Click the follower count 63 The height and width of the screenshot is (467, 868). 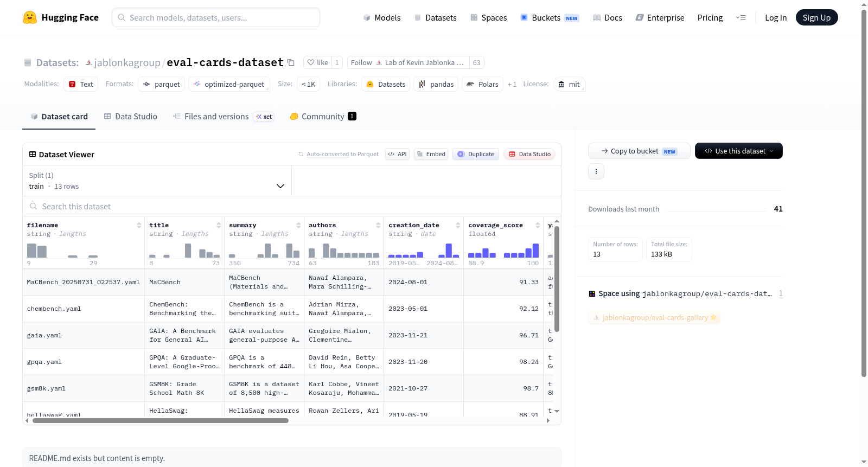(x=476, y=62)
